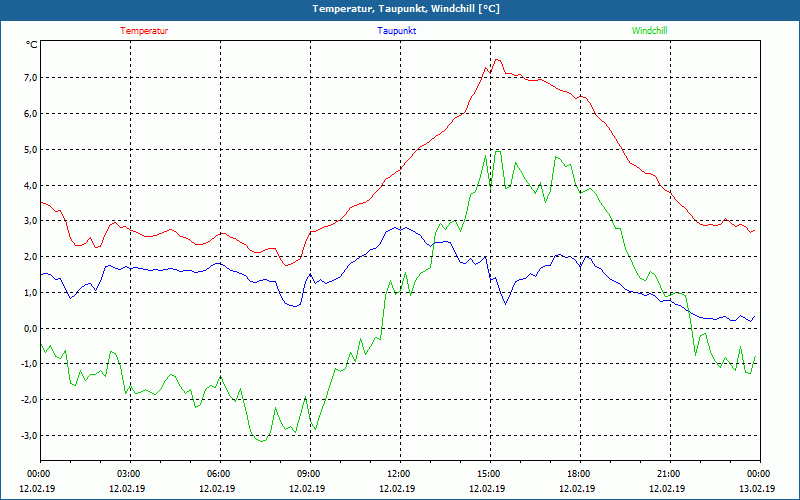Image resolution: width=800 pixels, height=500 pixels.
Task: Click the -2,0 y-axis label
Action: click(x=29, y=399)
